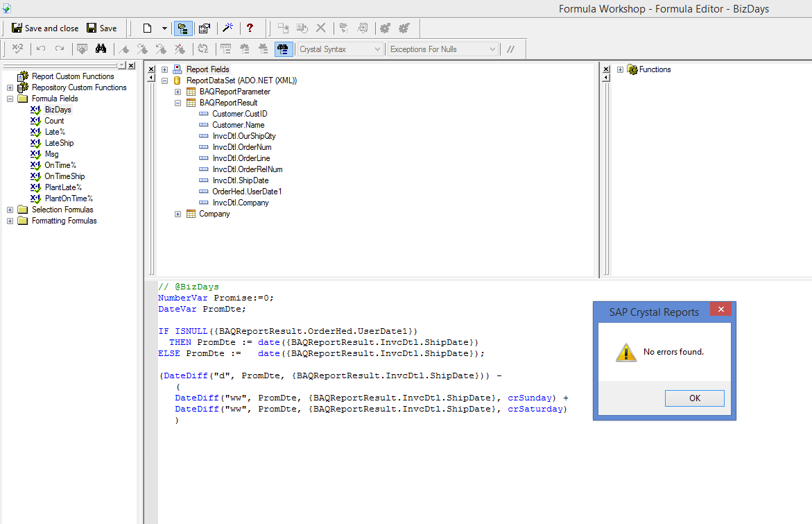The width and height of the screenshot is (812, 524).
Task: Click the Browse Data icon
Action: [82, 49]
